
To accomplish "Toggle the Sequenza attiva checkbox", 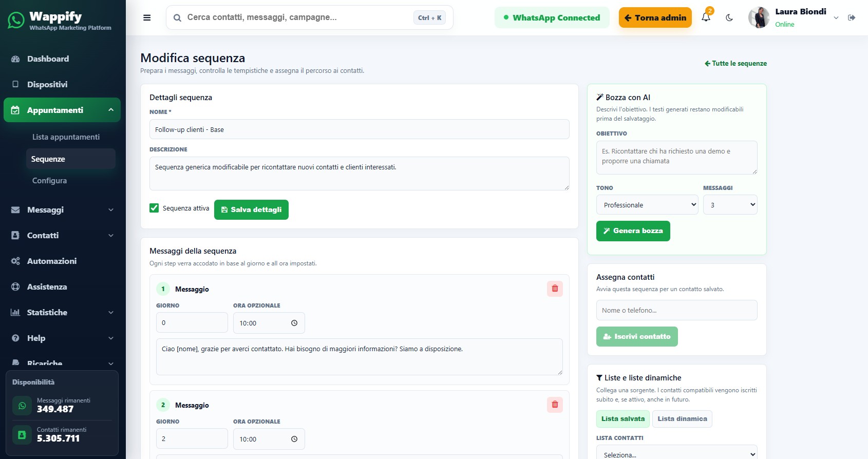I will [154, 208].
